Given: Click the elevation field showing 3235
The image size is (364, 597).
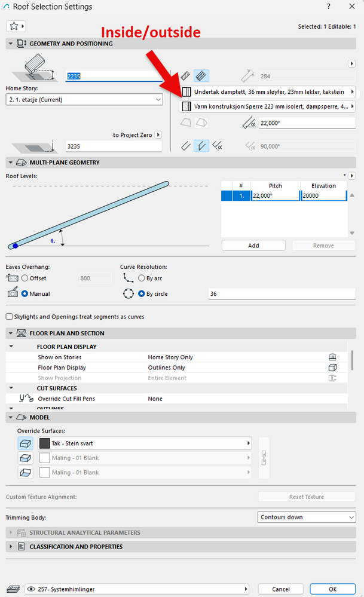Looking at the screenshot, I should point(114,146).
